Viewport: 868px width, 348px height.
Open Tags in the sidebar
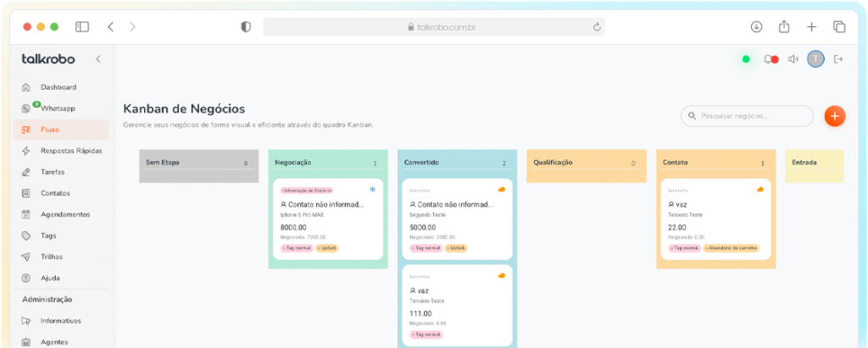(x=48, y=235)
